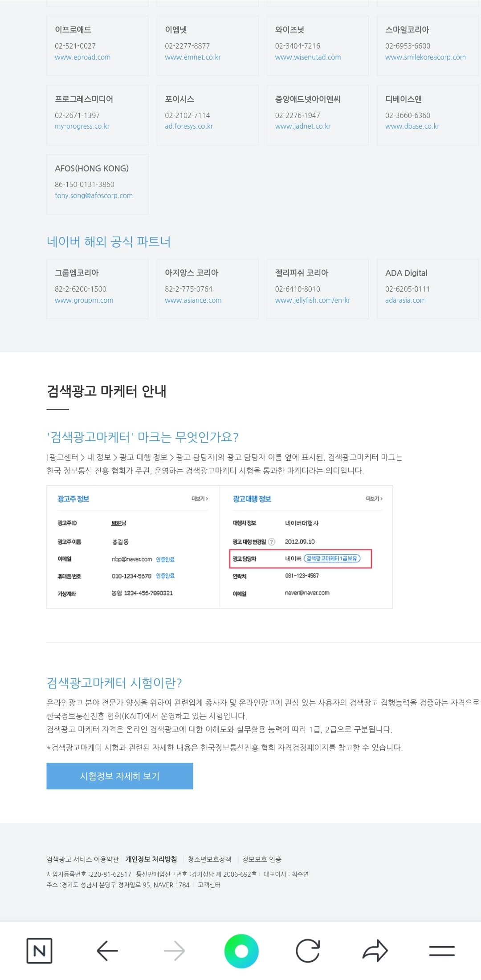Click the phone number 02-6953-6600
The width and height of the screenshot is (481, 980).
click(x=408, y=46)
